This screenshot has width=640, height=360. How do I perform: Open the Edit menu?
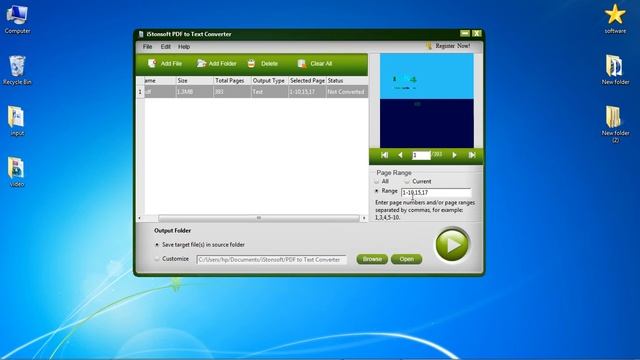(165, 47)
